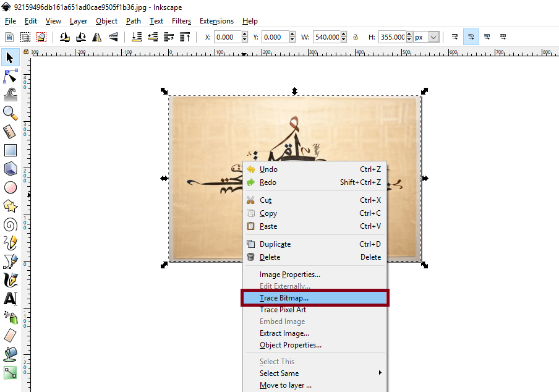Increase the W width with stepper
Viewport: 559px width, 392px height.
click(344, 34)
